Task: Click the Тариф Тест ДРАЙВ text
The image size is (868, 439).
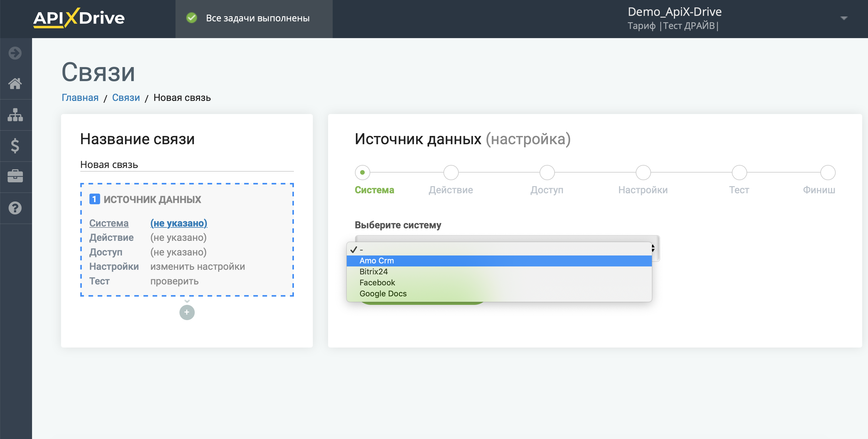Action: 673,26
